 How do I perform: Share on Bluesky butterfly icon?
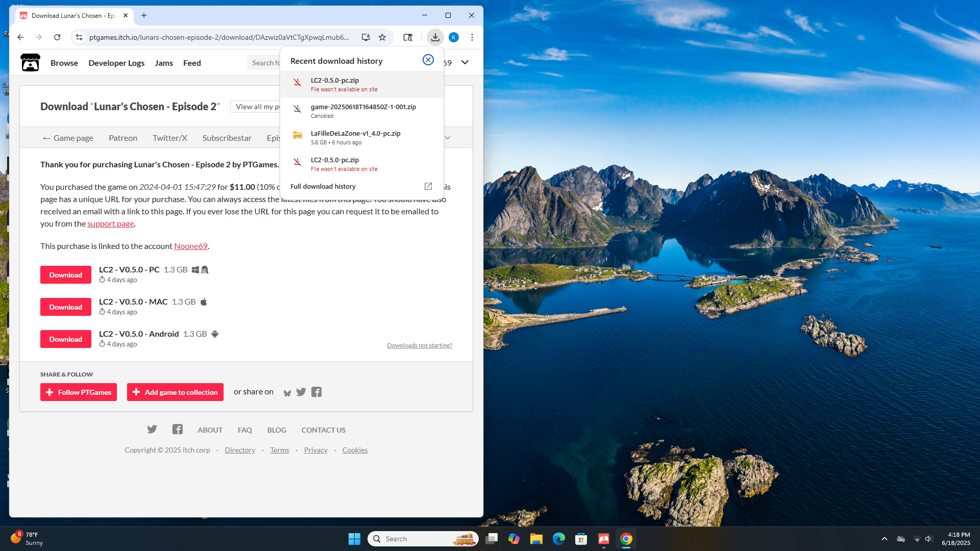[287, 392]
